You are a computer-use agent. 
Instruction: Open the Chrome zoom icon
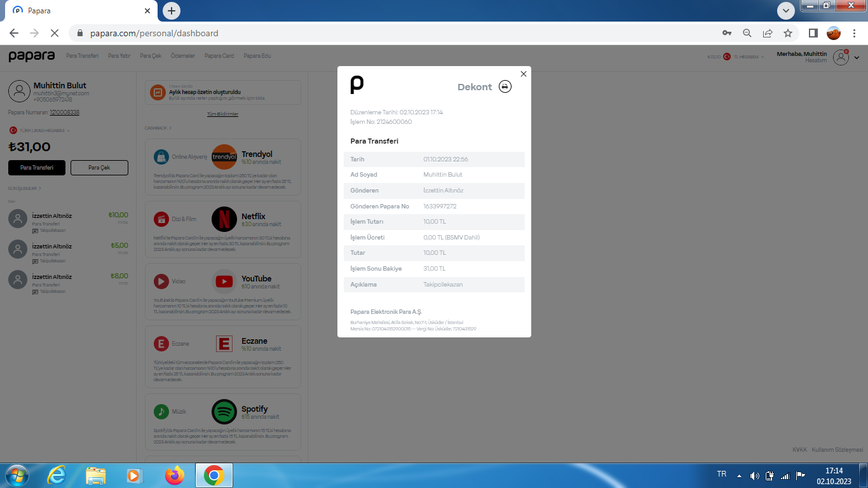[747, 33]
